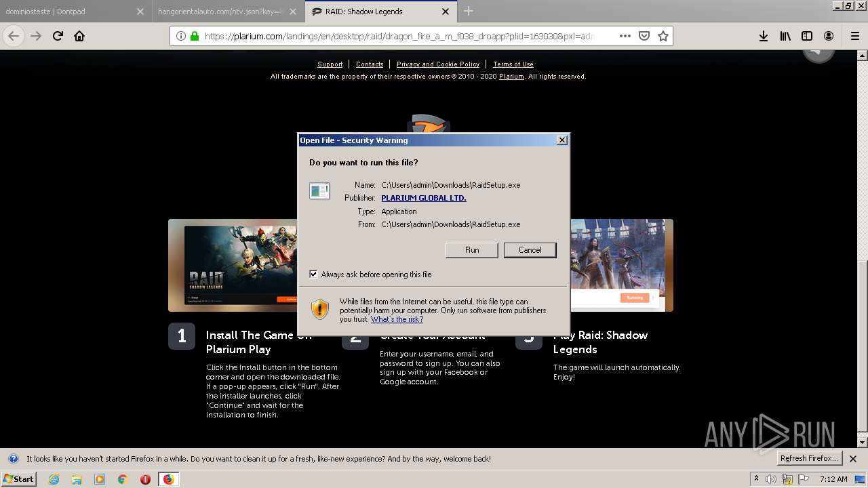Uncheck Always ask before opening this file

pos(313,274)
